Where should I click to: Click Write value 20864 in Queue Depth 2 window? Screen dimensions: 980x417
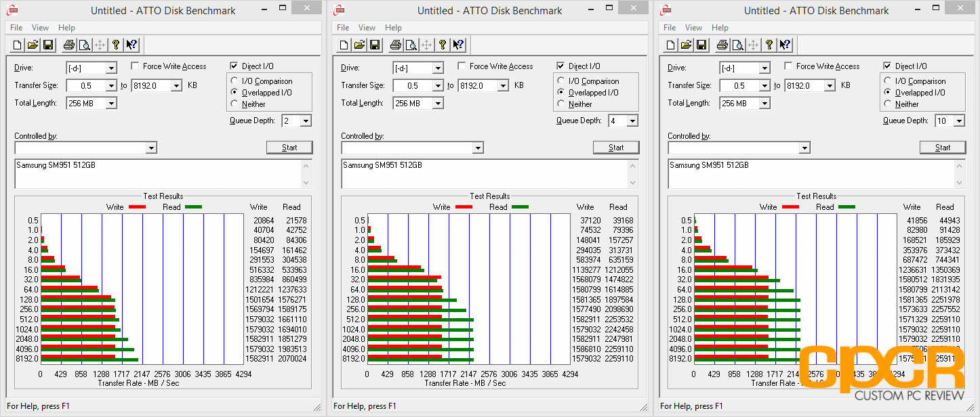pos(261,221)
